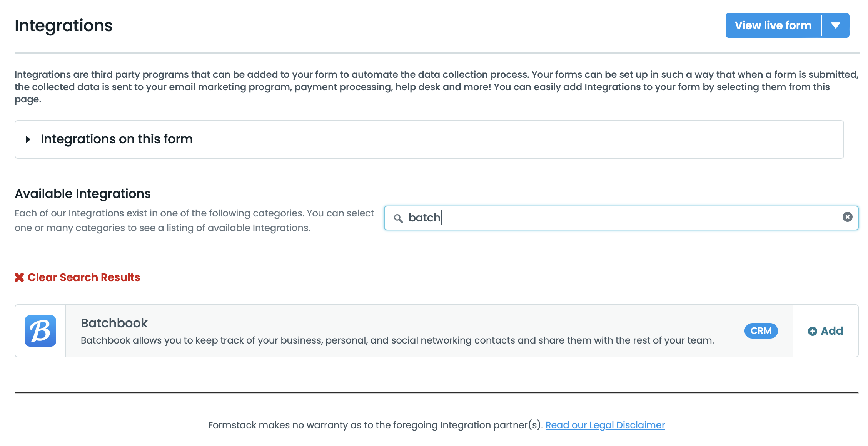The height and width of the screenshot is (446, 868).
Task: Open the View live form dropdown arrow
Action: 835,25
